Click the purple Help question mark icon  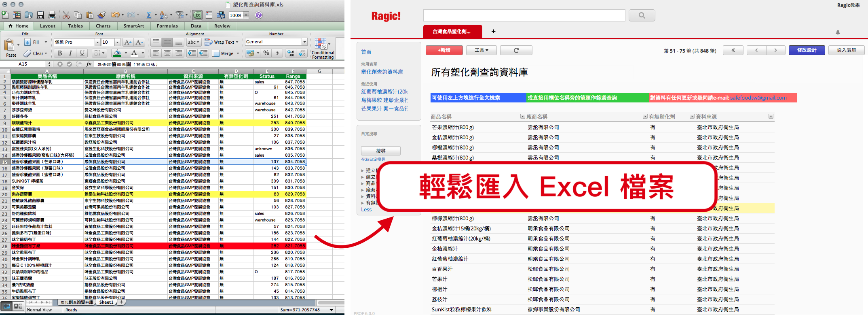(x=259, y=15)
